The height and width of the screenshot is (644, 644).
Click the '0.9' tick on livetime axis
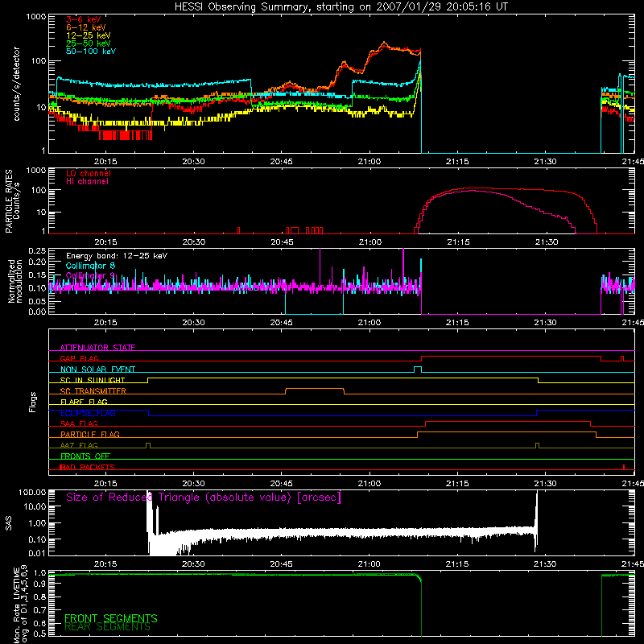coord(40,584)
